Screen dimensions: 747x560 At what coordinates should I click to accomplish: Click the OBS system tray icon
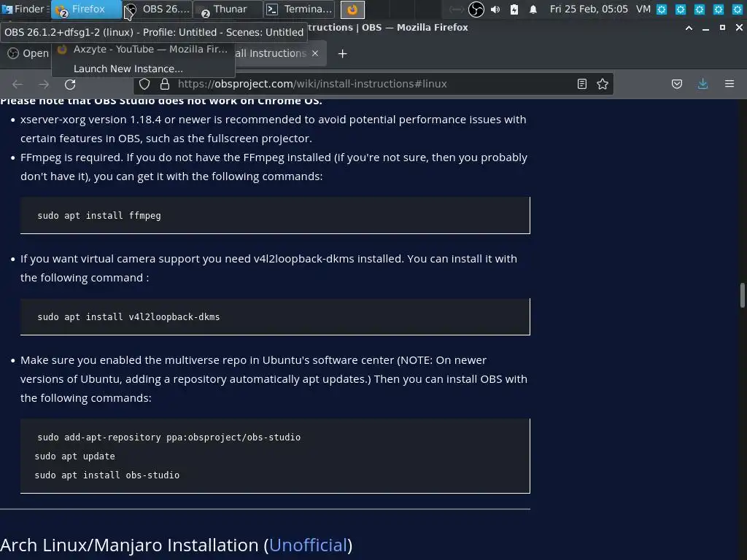(476, 9)
